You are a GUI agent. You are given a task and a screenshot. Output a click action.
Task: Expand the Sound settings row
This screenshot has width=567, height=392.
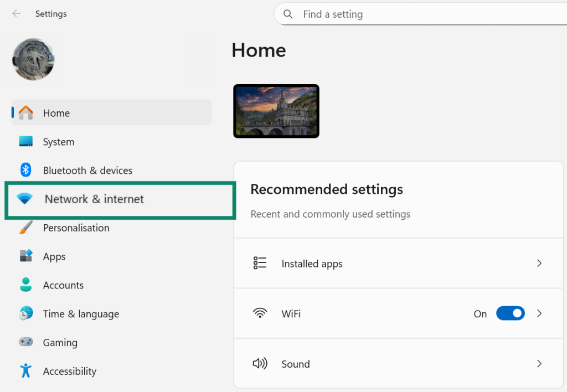coord(539,364)
